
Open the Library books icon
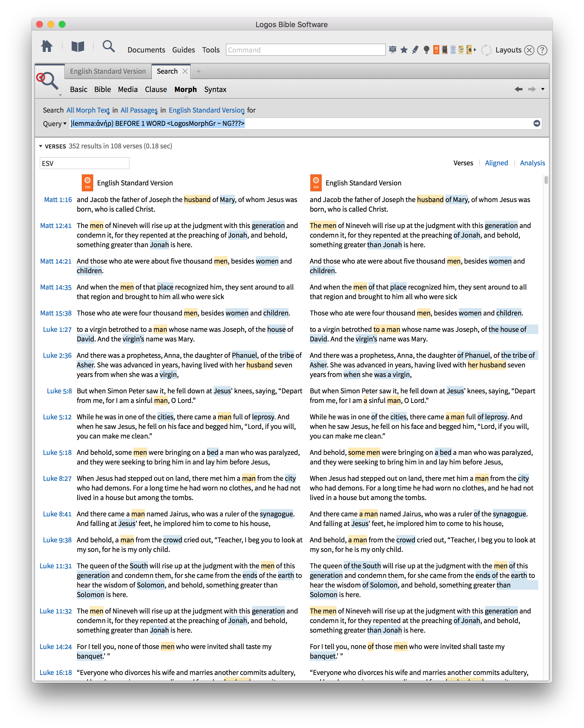(x=78, y=47)
